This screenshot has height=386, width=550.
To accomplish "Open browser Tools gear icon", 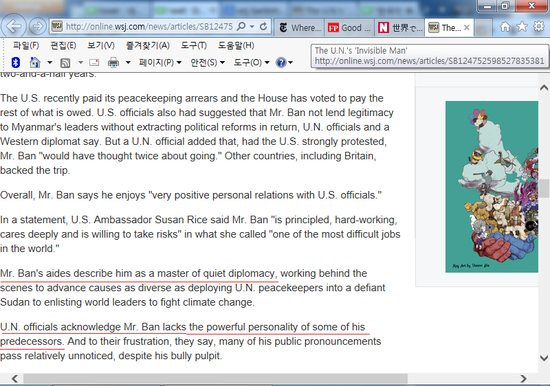I will 539,26.
